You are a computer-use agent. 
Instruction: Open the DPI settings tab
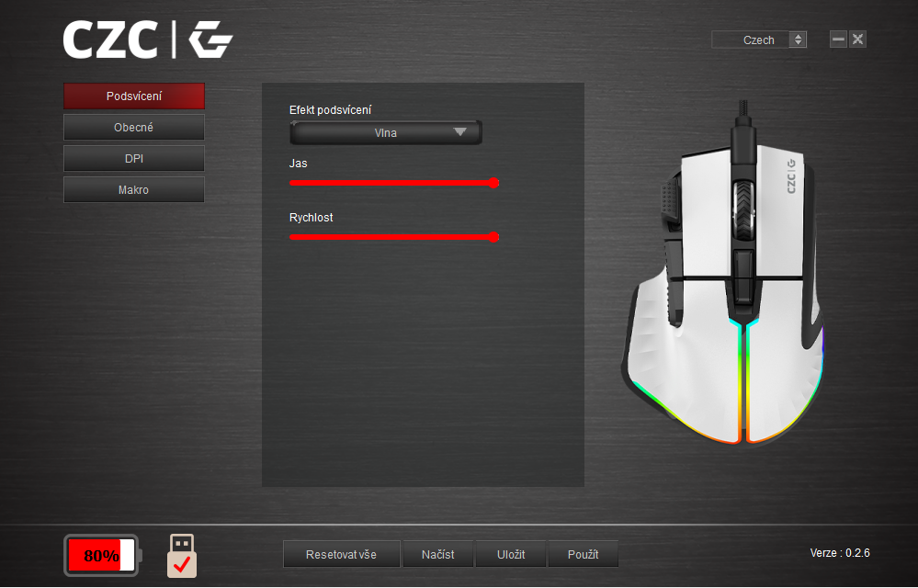[134, 159]
